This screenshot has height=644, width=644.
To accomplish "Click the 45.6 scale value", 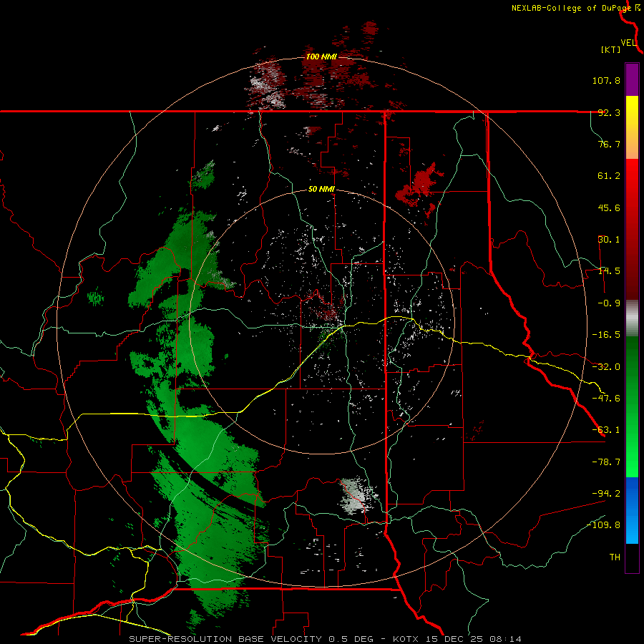I will pyautogui.click(x=609, y=208).
